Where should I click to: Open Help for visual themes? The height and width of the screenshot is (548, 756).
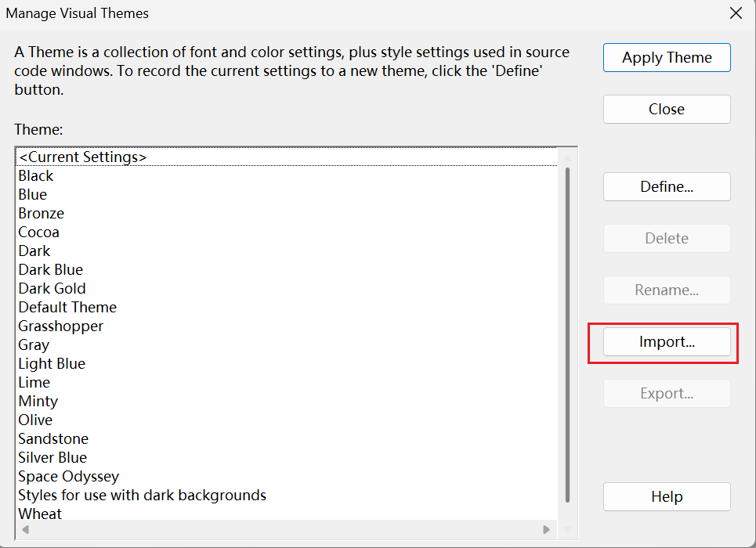point(667,496)
